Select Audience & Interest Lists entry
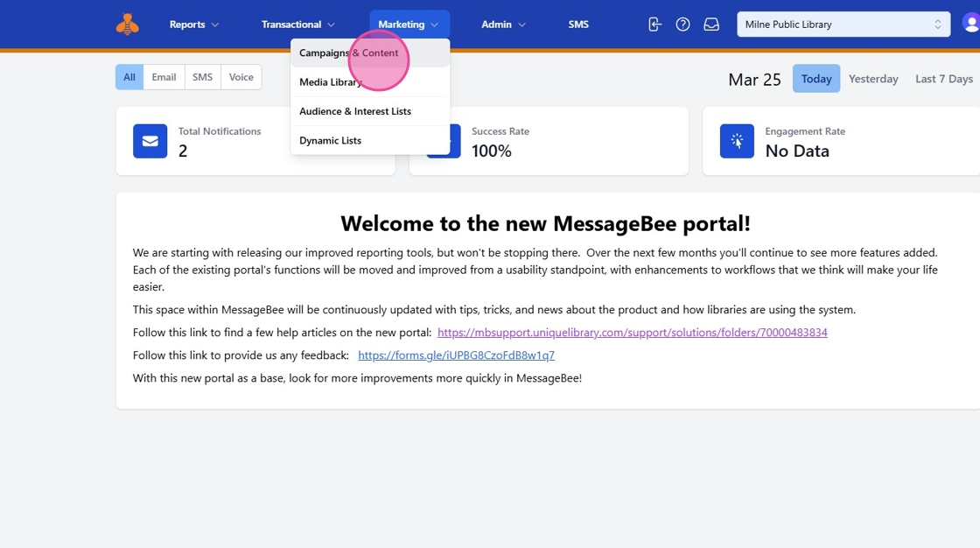The image size is (980, 548). click(x=370, y=111)
